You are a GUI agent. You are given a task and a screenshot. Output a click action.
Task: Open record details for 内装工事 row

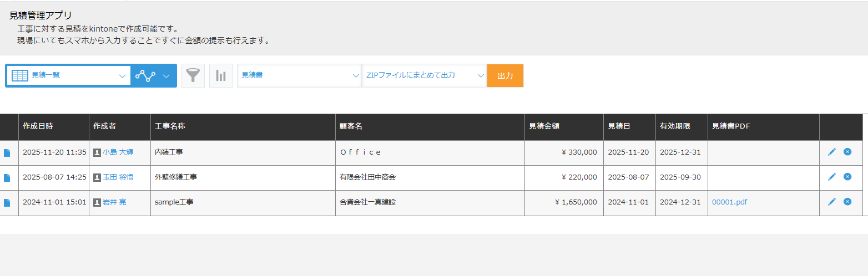[7, 153]
